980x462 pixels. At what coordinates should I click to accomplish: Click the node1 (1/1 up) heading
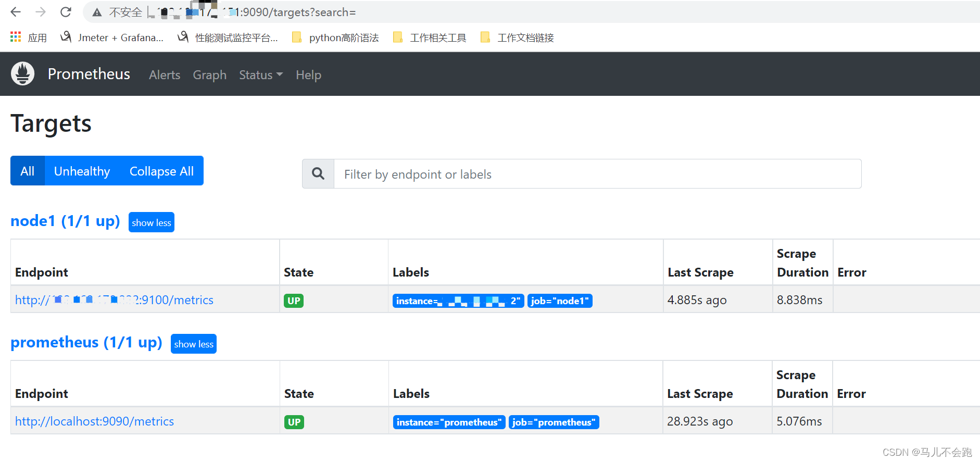65,221
